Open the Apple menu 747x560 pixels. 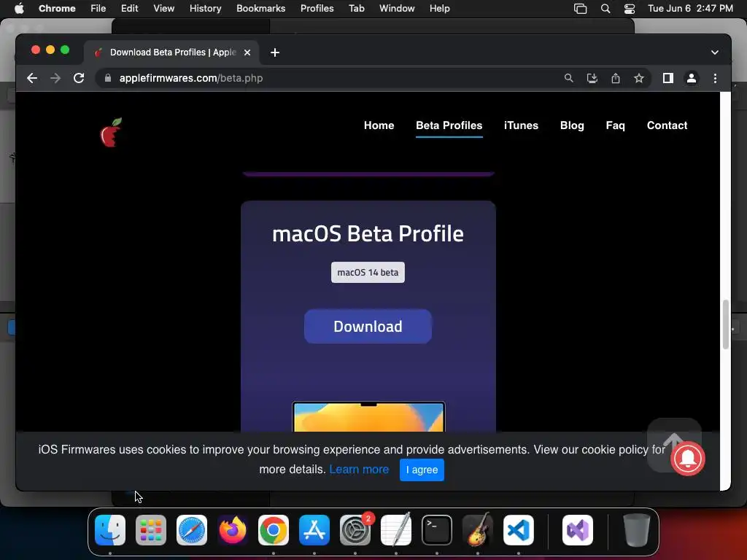[x=19, y=9]
